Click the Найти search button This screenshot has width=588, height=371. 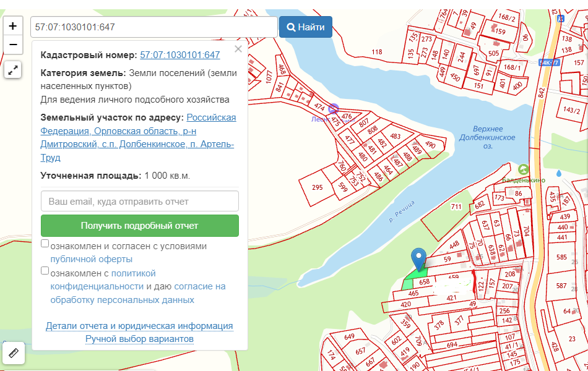click(306, 27)
